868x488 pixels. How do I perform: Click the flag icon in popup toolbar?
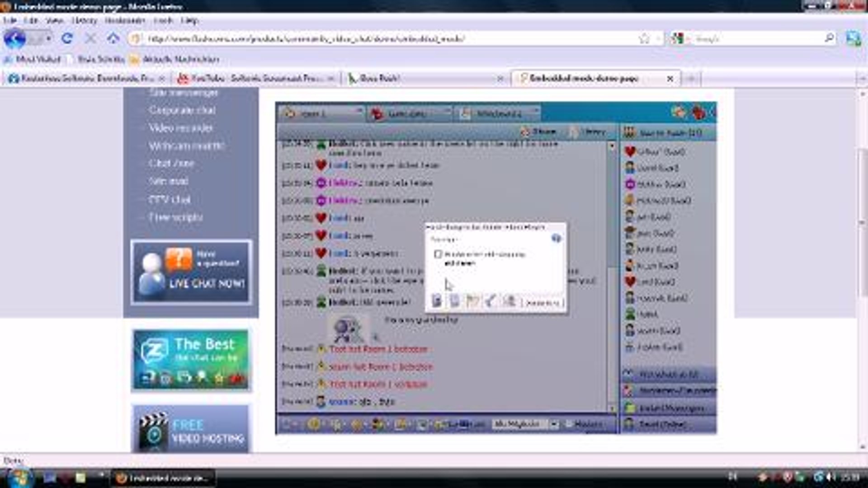click(472, 301)
